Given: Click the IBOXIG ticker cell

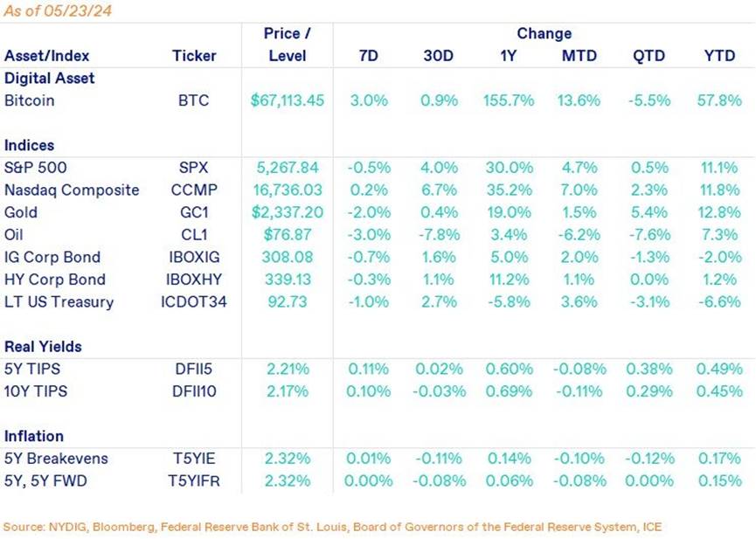Looking at the screenshot, I should click(x=193, y=258).
